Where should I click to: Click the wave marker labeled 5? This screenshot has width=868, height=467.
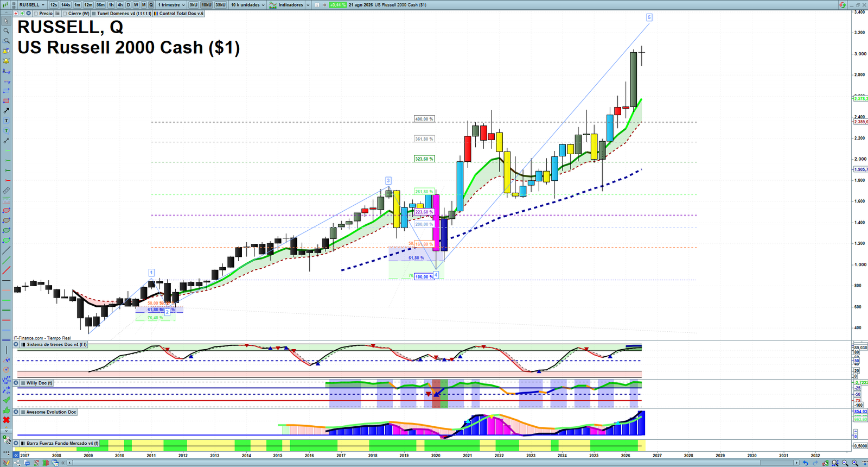pyautogui.click(x=649, y=18)
